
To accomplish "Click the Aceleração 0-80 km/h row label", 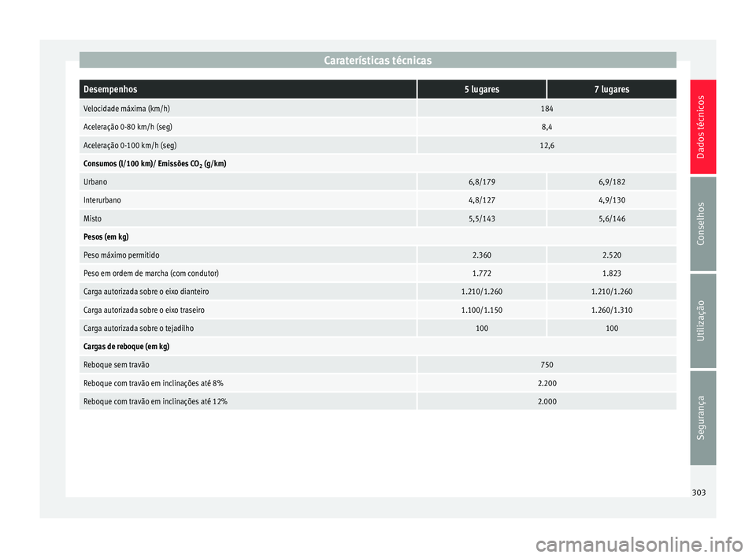I will (128, 127).
